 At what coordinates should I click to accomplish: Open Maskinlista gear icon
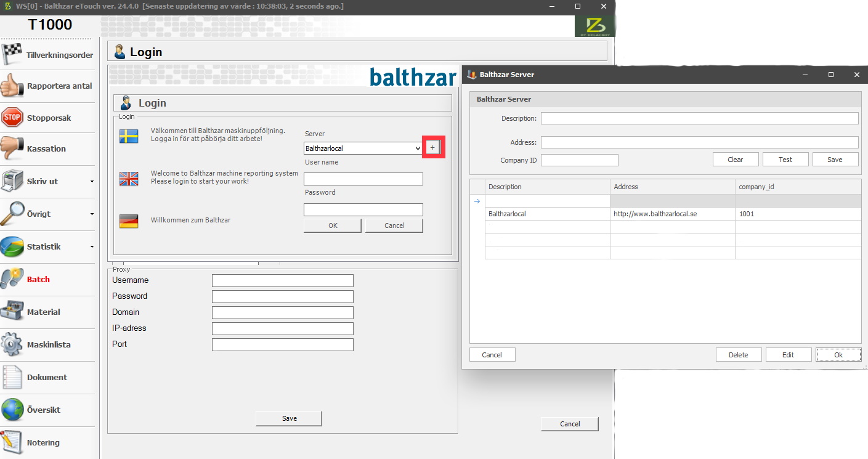coord(12,344)
